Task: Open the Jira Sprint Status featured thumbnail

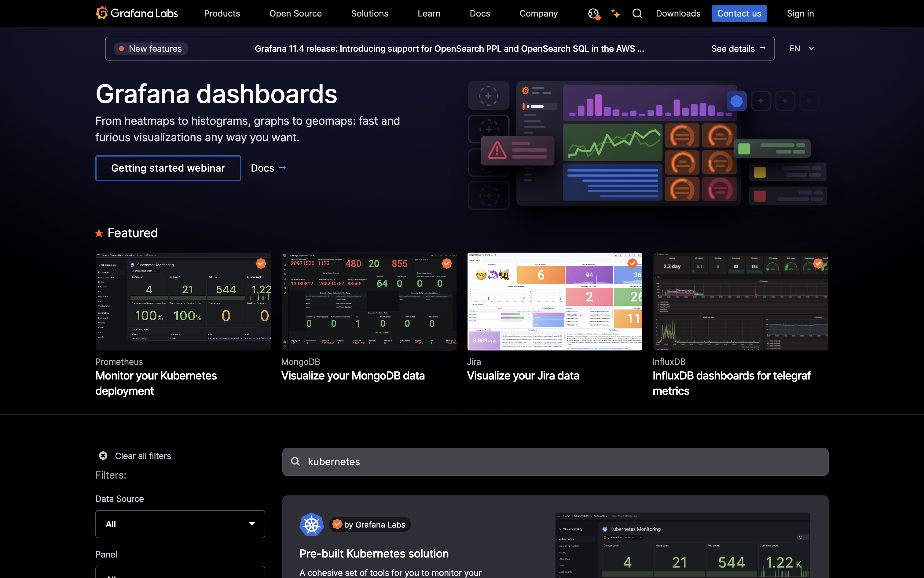Action: [555, 301]
